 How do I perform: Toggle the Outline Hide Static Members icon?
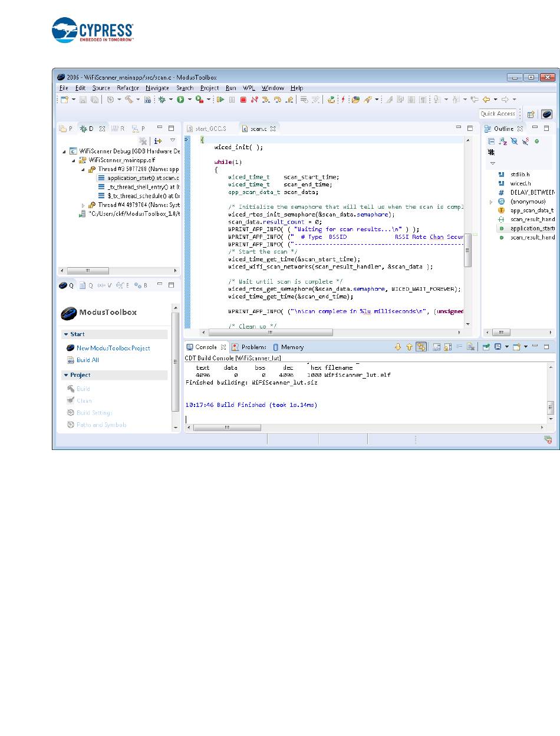click(525, 141)
